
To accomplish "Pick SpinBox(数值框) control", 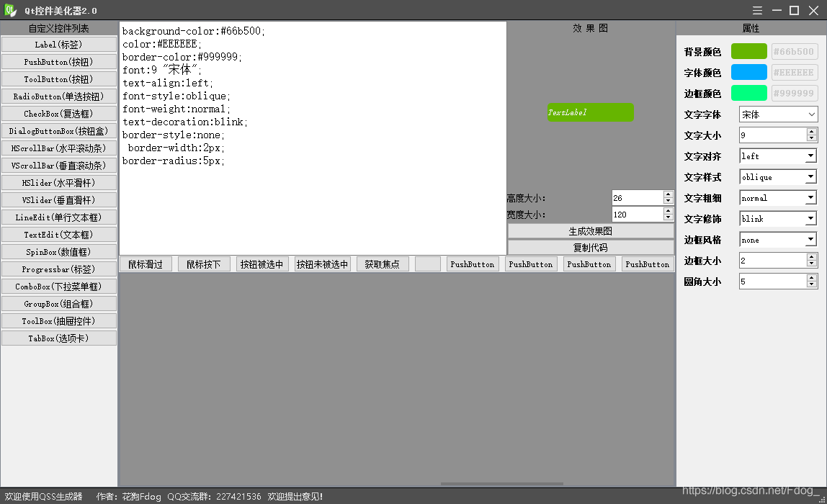I will pos(58,252).
